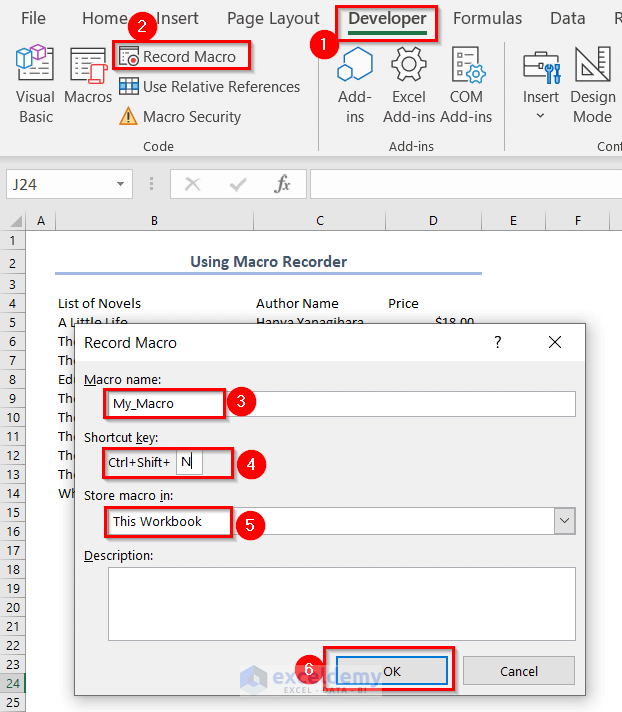Start Record Macro from the ribbon
The height and width of the screenshot is (712, 622).
click(x=178, y=57)
